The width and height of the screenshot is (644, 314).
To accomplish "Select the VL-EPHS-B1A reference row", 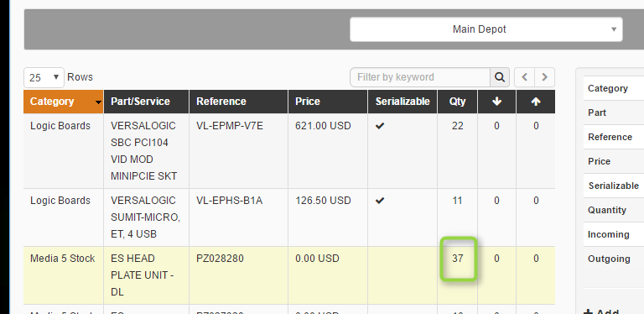I will click(x=289, y=217).
